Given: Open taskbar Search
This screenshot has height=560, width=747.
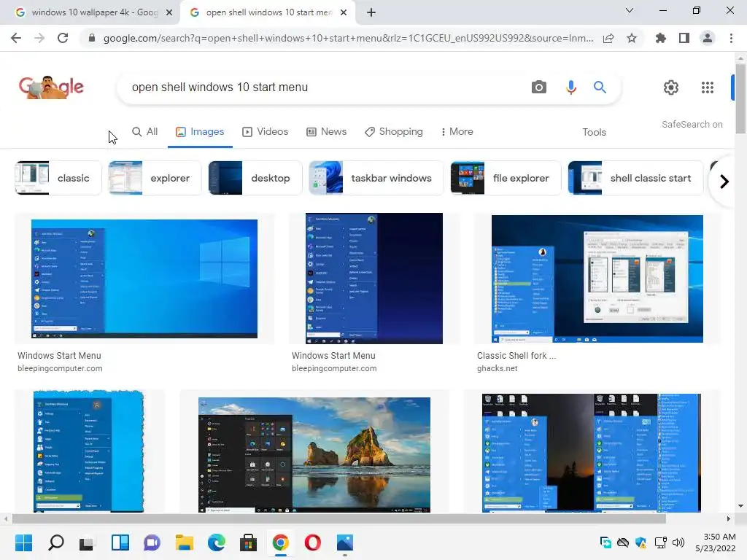Looking at the screenshot, I should click(56, 542).
